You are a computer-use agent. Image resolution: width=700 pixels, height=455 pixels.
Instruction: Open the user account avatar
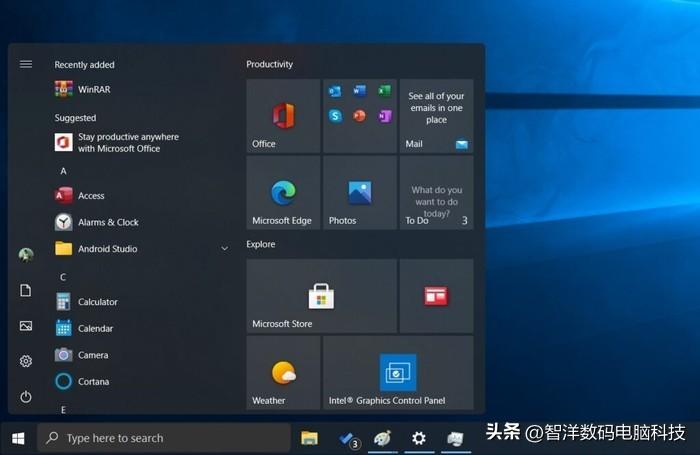click(26, 255)
